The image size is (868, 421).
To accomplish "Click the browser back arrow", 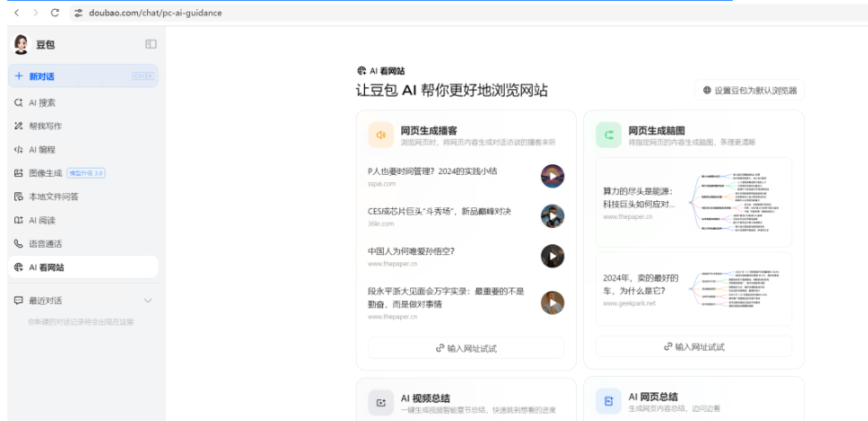I will pyautogui.click(x=16, y=13).
